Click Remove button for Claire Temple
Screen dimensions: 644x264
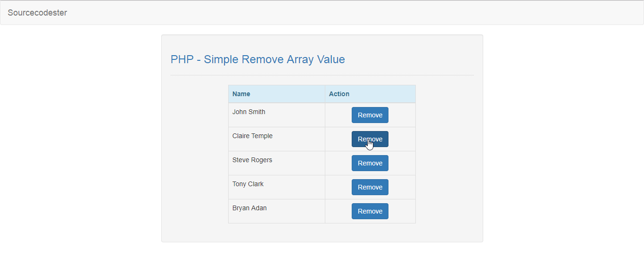[x=370, y=139]
